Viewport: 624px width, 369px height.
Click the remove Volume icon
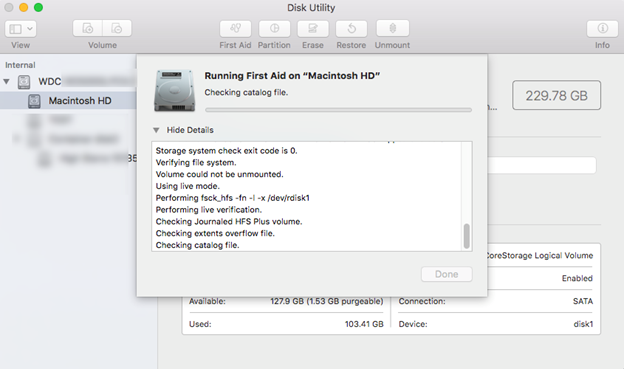coord(117,28)
